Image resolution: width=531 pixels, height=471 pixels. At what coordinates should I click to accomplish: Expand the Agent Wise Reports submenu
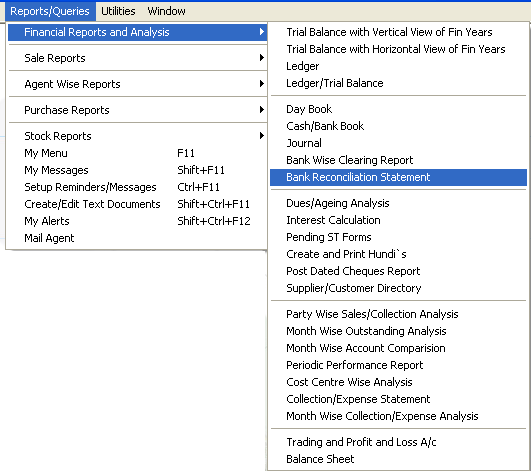(137, 84)
